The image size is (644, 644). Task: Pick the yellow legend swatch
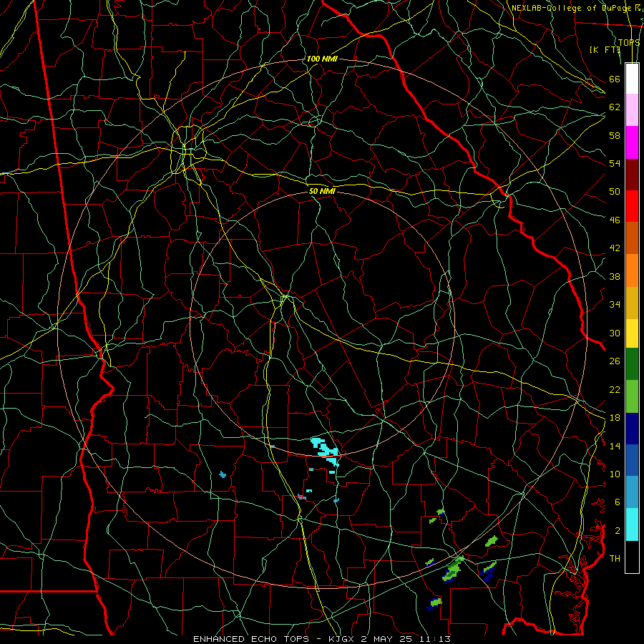632,333
